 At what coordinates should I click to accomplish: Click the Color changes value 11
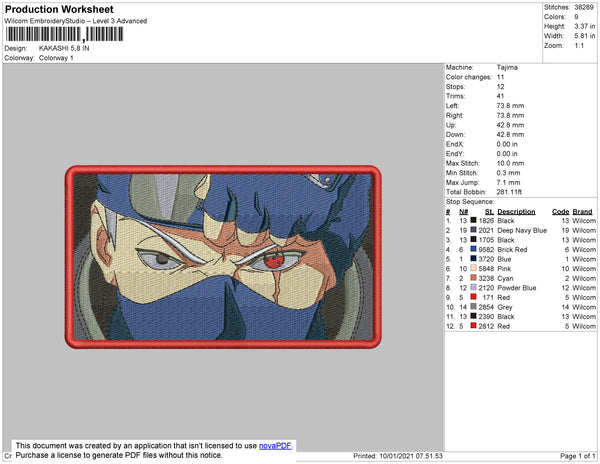[x=501, y=77]
